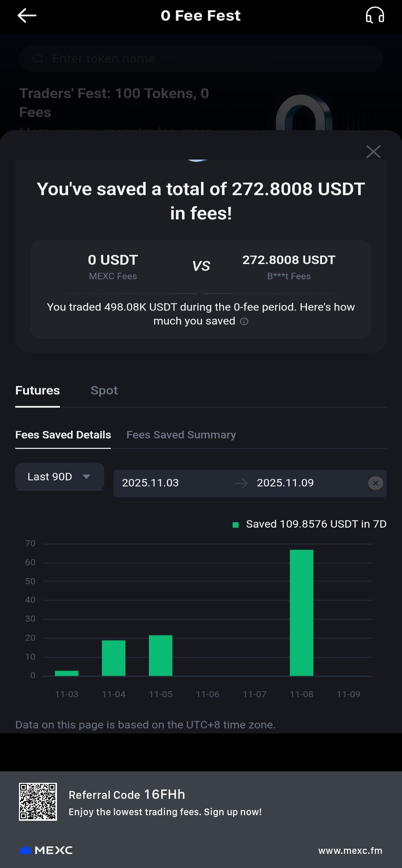402x868 pixels.
Task: Clear the selected date range
Action: click(376, 483)
